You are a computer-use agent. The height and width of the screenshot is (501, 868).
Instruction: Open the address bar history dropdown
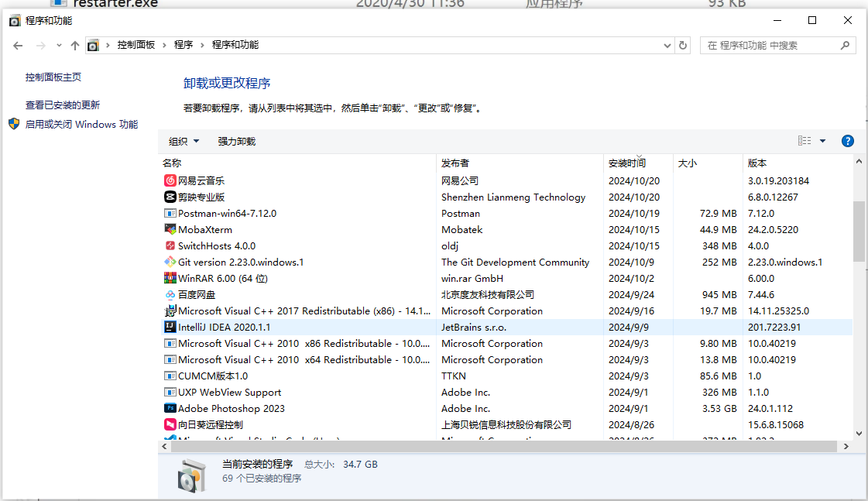tap(667, 46)
